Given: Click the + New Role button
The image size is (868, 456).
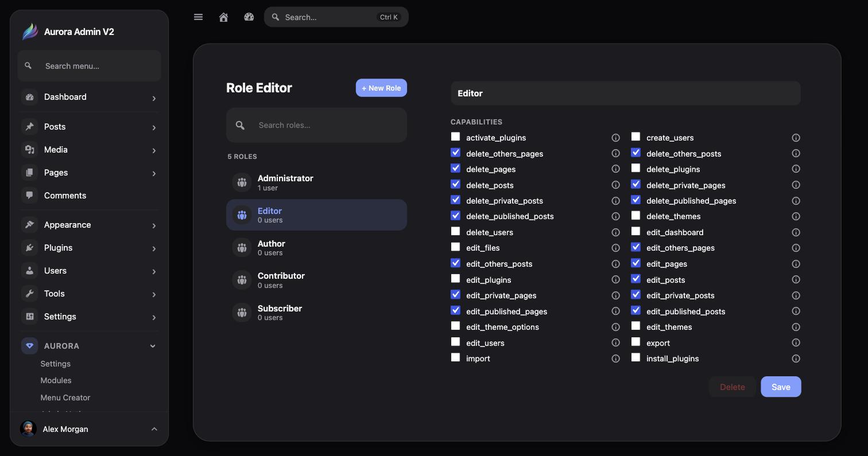Looking at the screenshot, I should (381, 88).
